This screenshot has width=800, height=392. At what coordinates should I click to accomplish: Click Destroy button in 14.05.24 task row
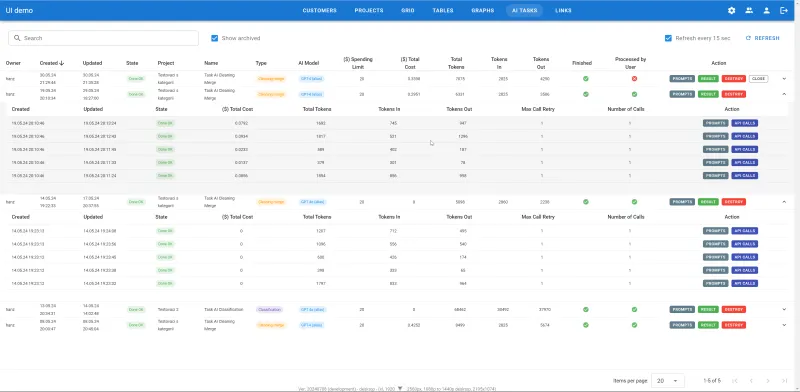pyautogui.click(x=734, y=202)
